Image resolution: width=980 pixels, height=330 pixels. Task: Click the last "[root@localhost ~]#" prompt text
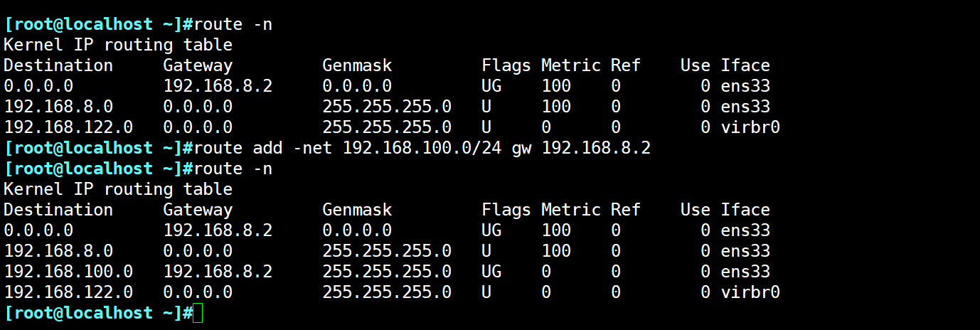98,313
